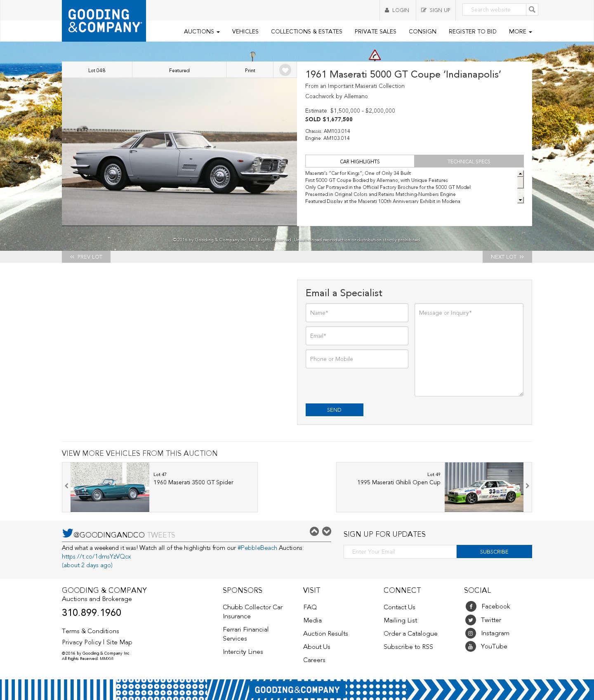Click the 'about 2 days ago' tweet link
Screen dimensions: 594x700
coord(87,565)
